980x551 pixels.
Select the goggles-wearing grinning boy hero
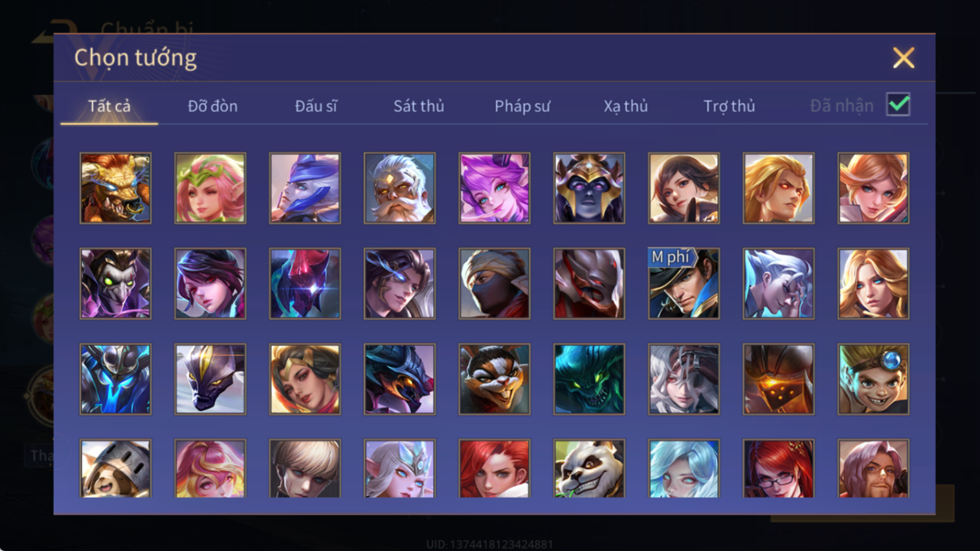(873, 379)
